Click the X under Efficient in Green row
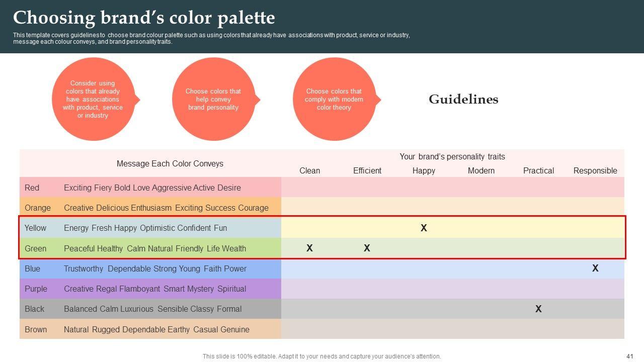Screen dimensions: 644x362 coord(367,248)
